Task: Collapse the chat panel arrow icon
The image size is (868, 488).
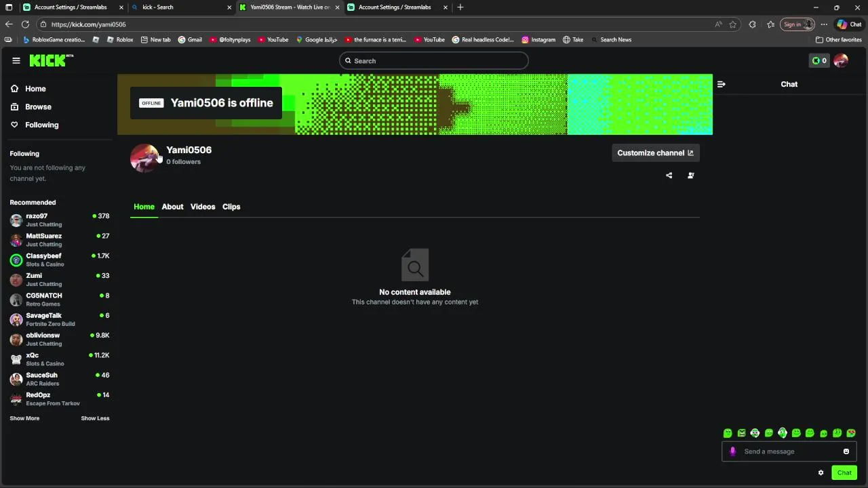Action: 721,84
